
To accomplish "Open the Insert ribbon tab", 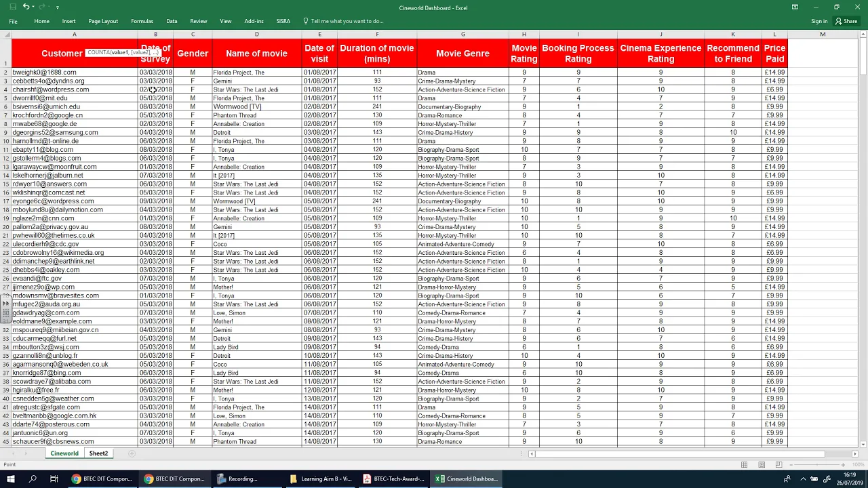I will pos(68,21).
